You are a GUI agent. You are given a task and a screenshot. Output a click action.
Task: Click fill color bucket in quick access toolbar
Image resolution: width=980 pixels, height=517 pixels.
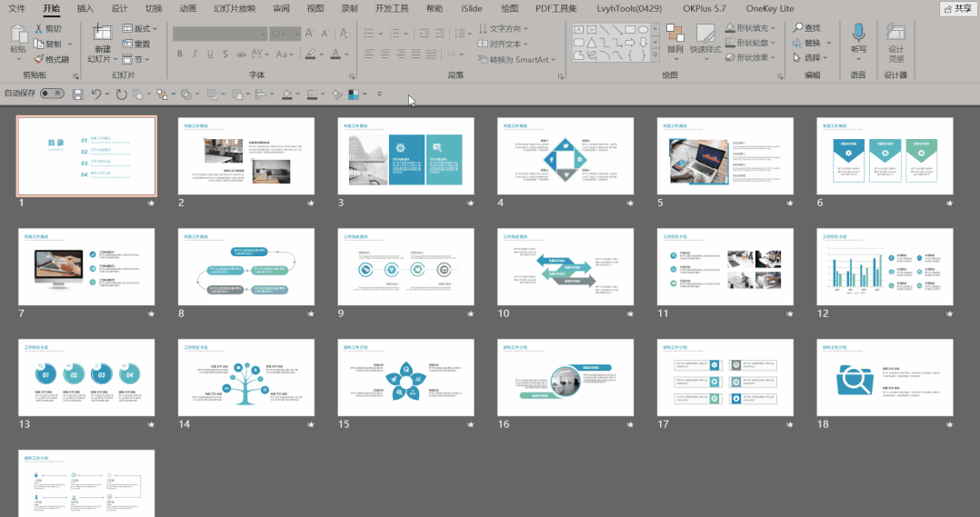[287, 94]
